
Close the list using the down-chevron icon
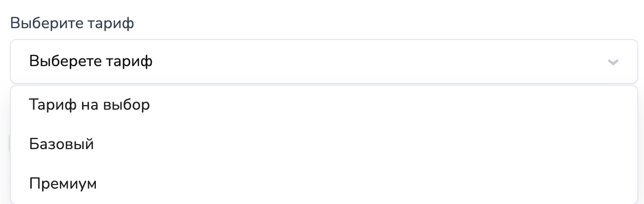(x=613, y=63)
